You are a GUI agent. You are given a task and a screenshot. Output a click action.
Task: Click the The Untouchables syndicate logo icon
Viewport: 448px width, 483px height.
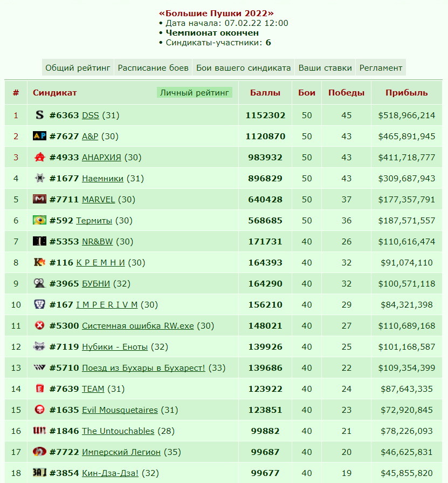pos(39,430)
